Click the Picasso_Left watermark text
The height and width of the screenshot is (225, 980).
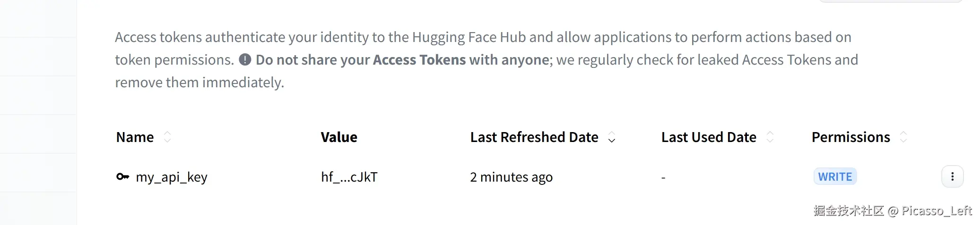pyautogui.click(x=937, y=211)
